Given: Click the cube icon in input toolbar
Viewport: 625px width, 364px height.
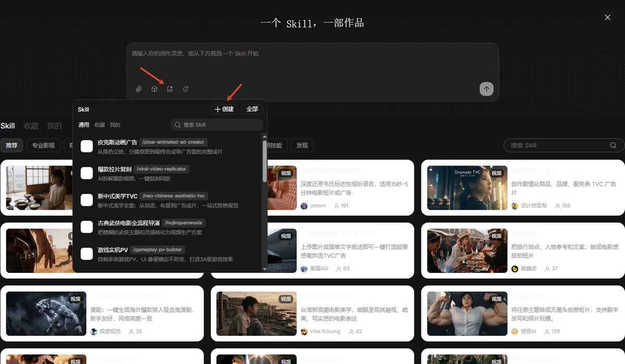Looking at the screenshot, I should pos(155,89).
